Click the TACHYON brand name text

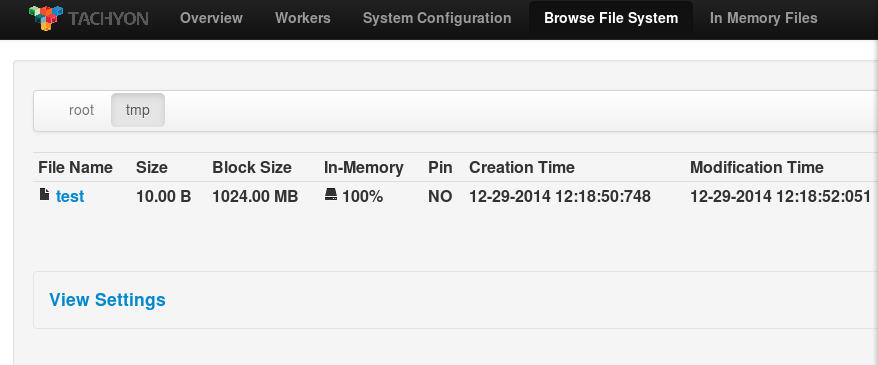[108, 19]
